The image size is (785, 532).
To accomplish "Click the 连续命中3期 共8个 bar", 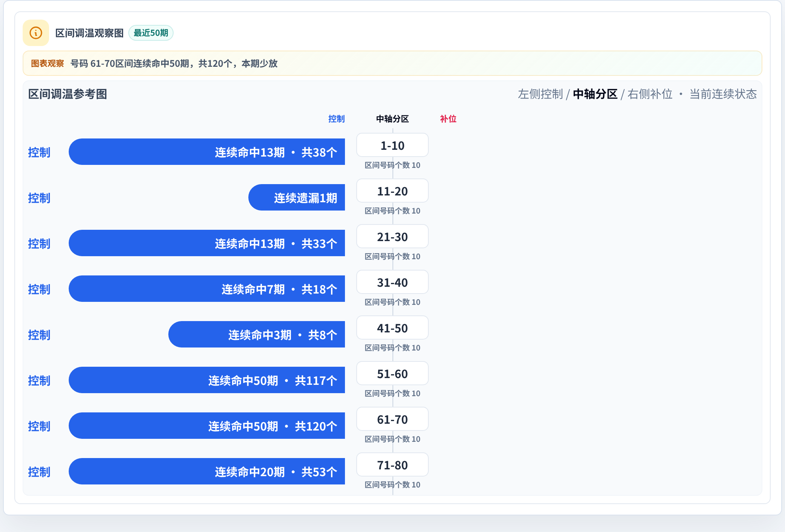I will (257, 334).
